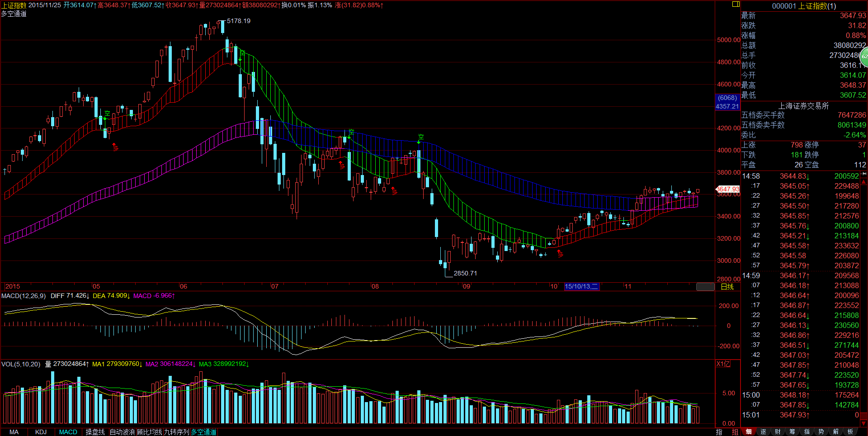The width and height of the screenshot is (868, 436).
Task: Open the 筹 chip distribution tab
Action: pyautogui.click(x=792, y=431)
